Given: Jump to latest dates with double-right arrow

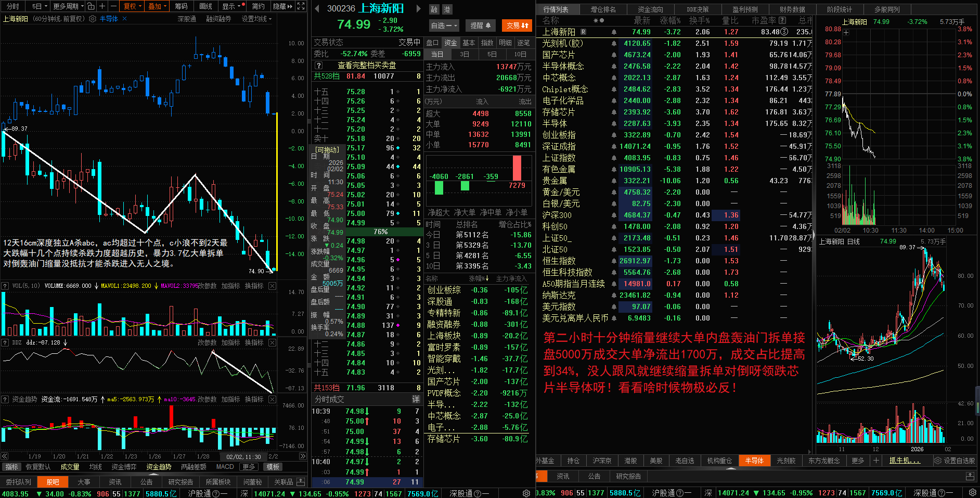Looking at the screenshot, I should pos(303,456).
